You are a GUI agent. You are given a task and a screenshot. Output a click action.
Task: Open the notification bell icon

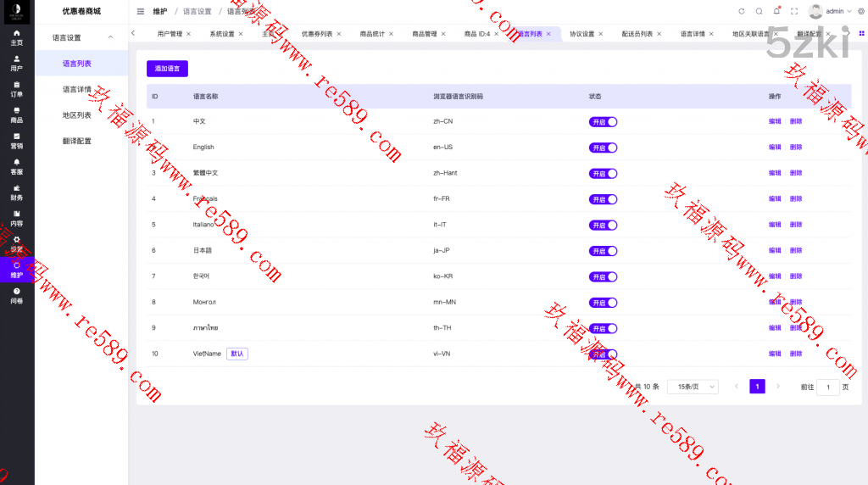click(x=776, y=11)
